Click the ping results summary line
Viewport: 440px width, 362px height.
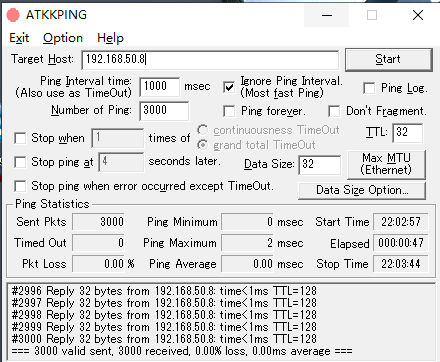182,351
